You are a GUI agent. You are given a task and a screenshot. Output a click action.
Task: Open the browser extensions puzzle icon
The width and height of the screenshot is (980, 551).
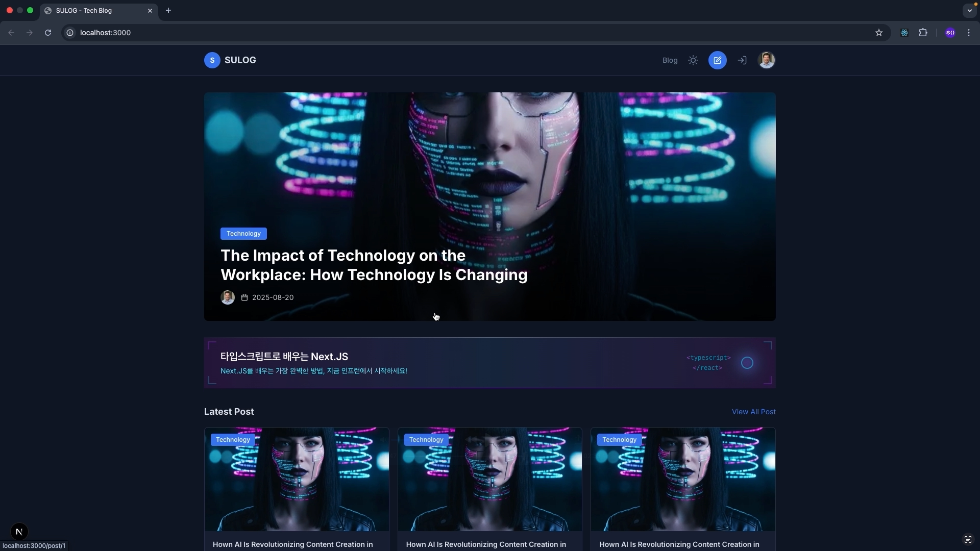coord(923,33)
